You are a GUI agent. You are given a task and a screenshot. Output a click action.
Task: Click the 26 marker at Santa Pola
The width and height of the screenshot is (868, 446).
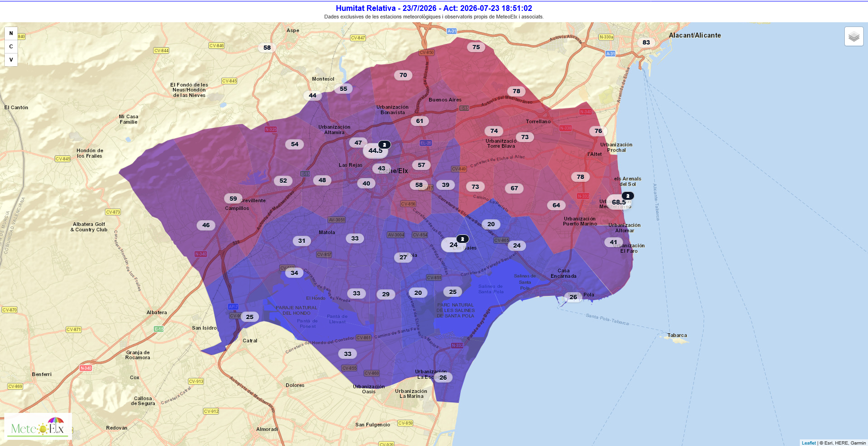(x=573, y=297)
